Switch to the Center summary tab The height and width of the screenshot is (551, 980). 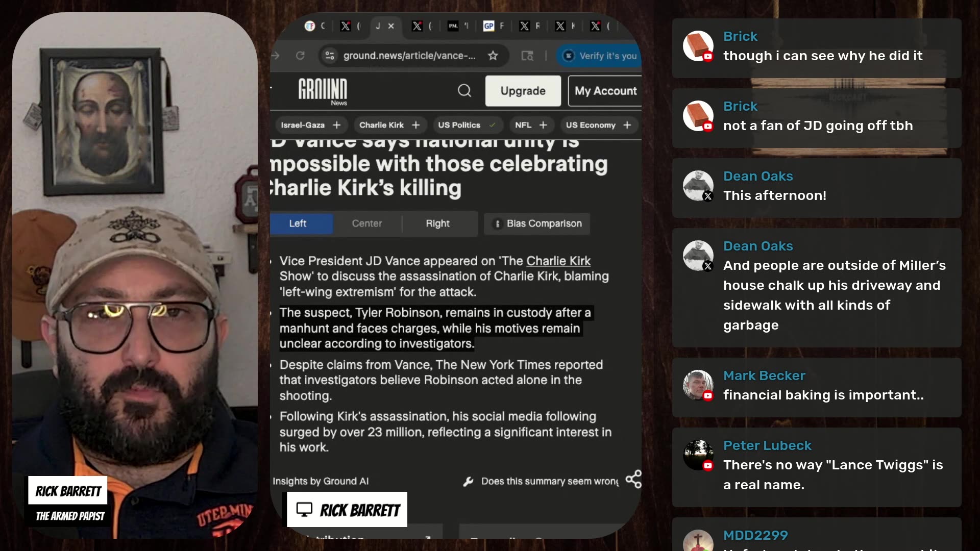pyautogui.click(x=366, y=223)
